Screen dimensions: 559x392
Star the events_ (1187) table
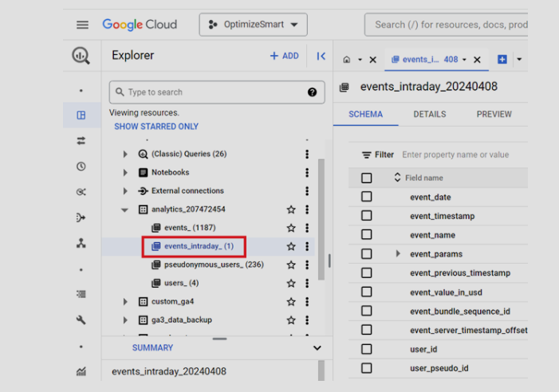291,228
